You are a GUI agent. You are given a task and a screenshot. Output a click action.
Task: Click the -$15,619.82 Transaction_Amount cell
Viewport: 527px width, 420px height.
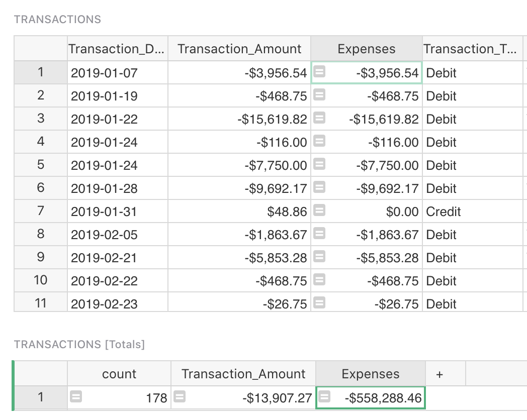click(272, 119)
